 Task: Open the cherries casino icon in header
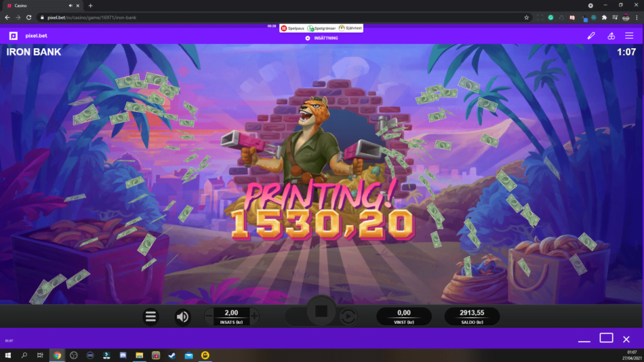pyautogui.click(x=611, y=36)
